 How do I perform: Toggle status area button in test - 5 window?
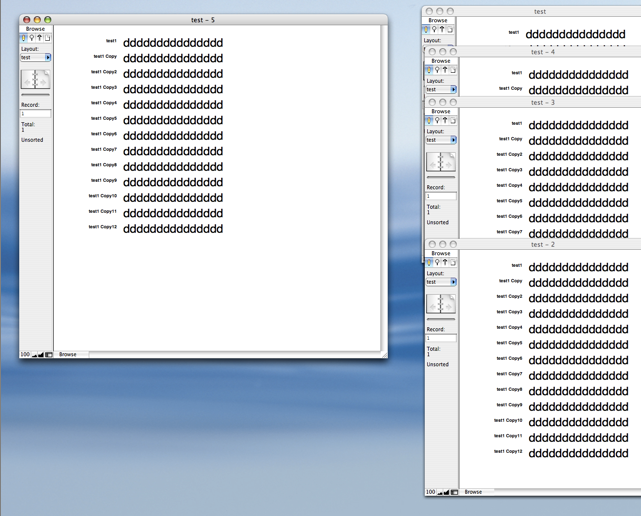point(49,355)
